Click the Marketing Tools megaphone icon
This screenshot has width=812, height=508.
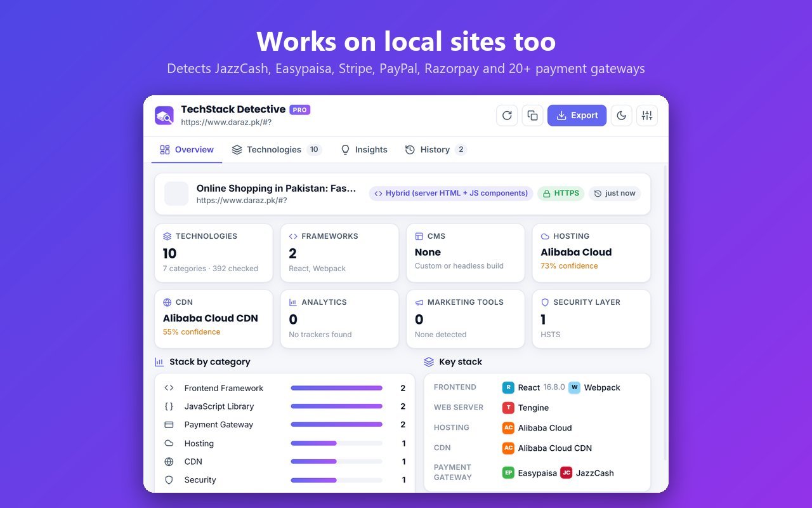419,302
